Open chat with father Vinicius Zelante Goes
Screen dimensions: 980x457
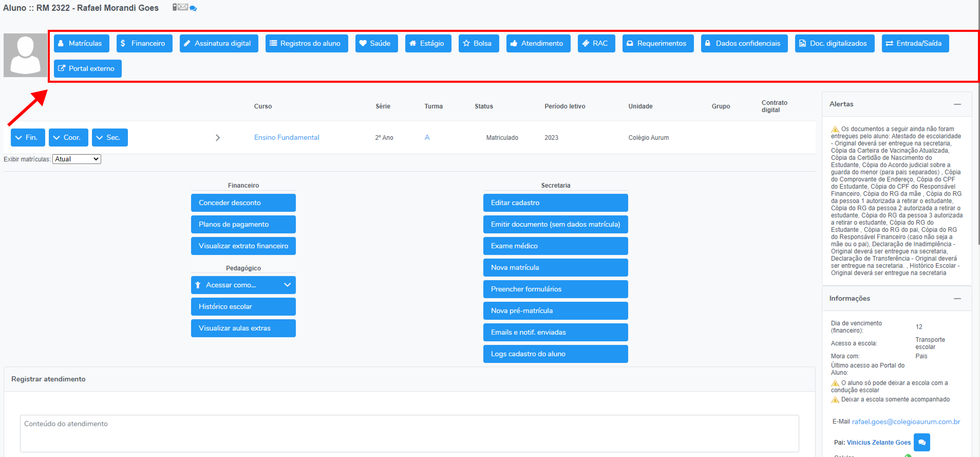point(921,442)
